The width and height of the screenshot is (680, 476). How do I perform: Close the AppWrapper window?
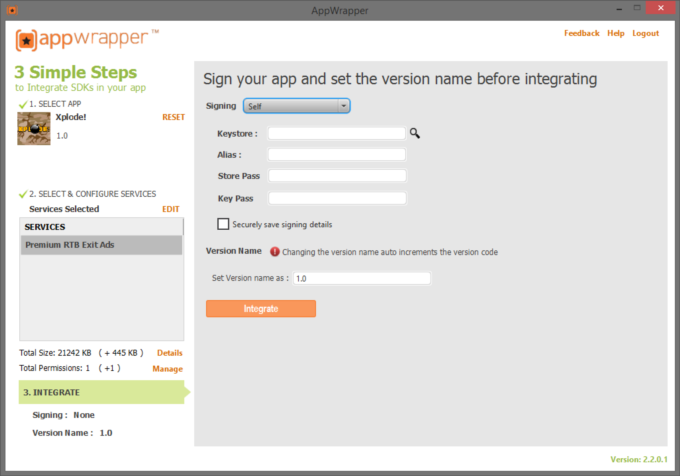[x=660, y=8]
